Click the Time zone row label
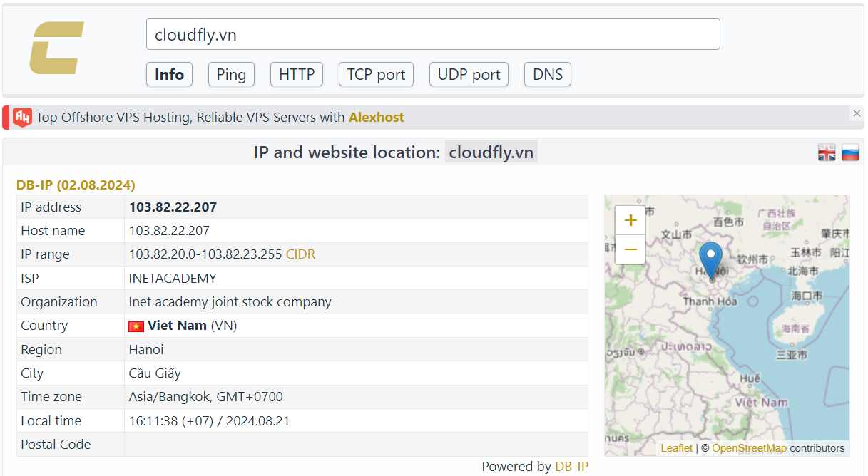 [x=51, y=397]
